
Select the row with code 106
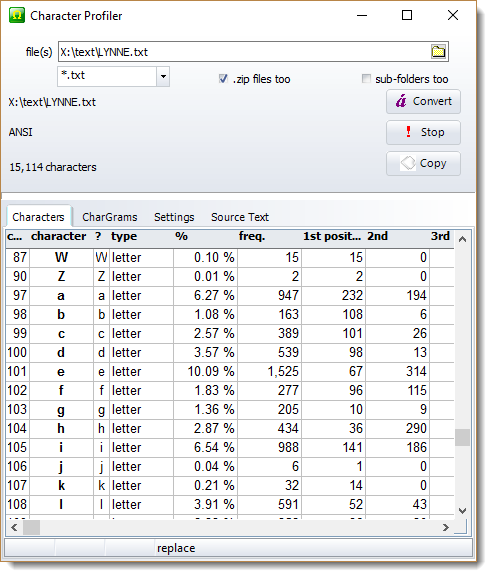[230, 467]
